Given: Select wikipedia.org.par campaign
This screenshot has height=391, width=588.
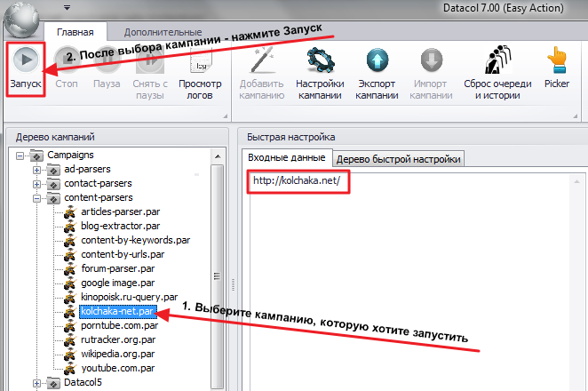Looking at the screenshot, I should click(118, 355).
